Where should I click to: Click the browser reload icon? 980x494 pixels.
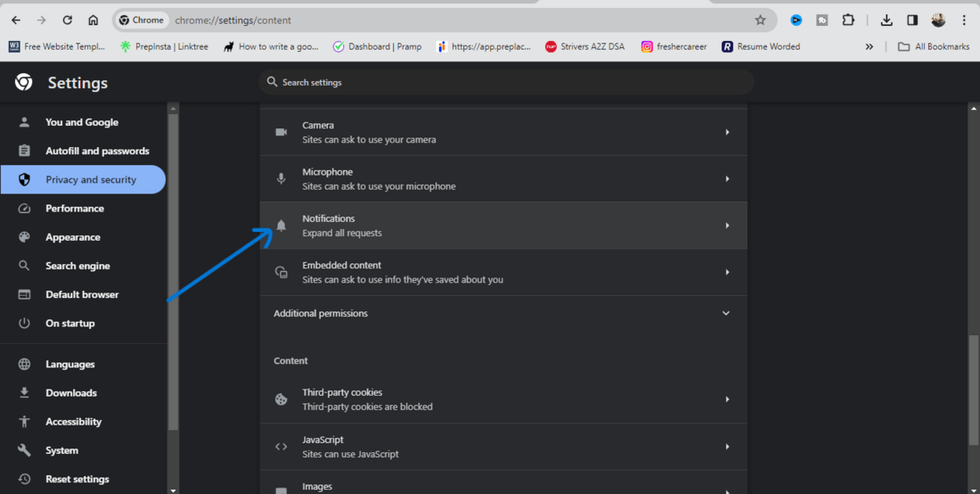tap(68, 20)
